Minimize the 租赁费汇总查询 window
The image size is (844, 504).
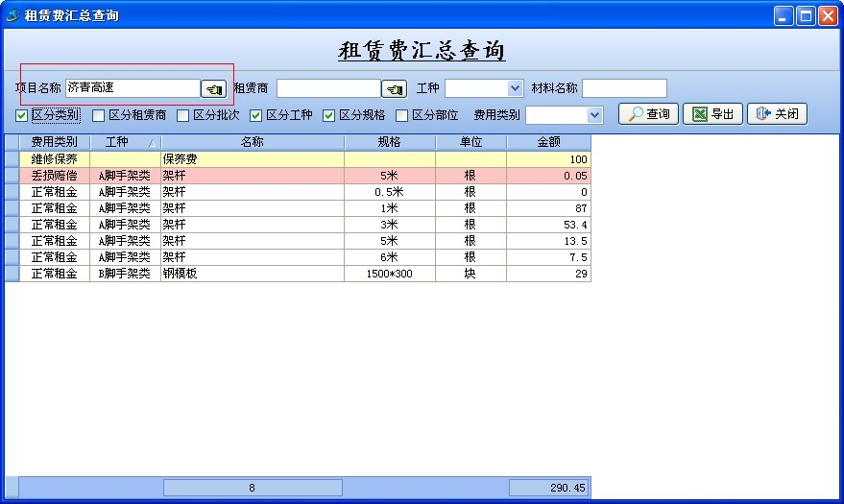[784, 15]
